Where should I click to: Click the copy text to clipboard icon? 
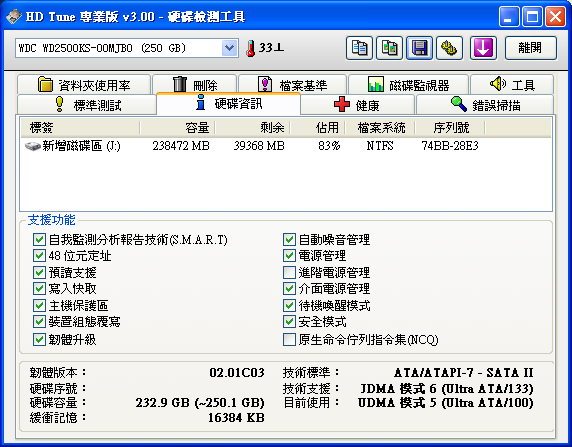[x=359, y=48]
